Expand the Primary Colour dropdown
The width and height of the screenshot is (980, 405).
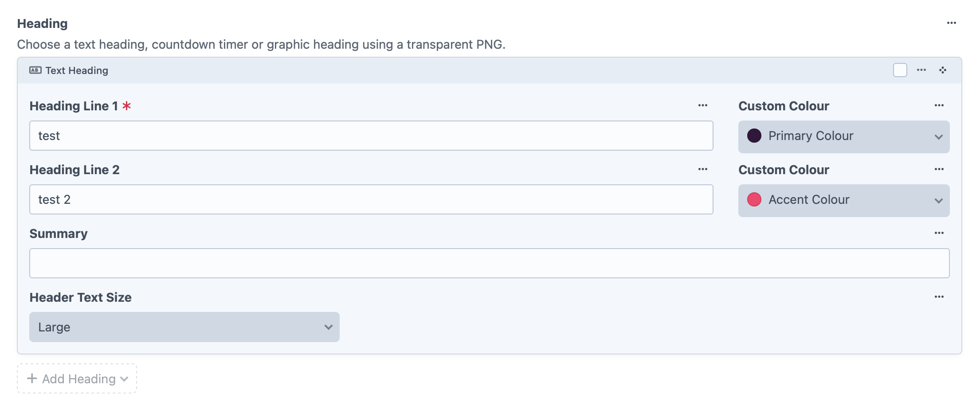pyautogui.click(x=844, y=137)
